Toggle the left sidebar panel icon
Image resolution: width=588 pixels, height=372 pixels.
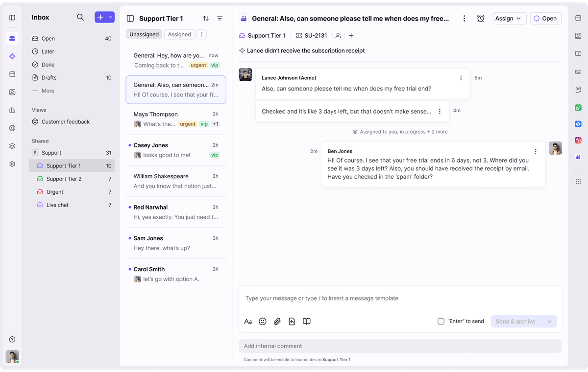(12, 18)
